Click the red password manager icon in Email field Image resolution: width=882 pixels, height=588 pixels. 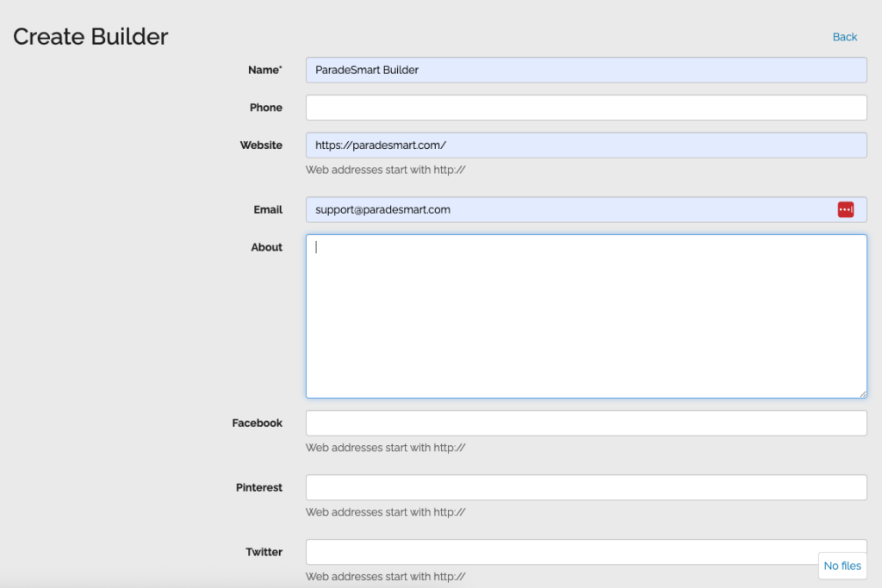tap(845, 209)
